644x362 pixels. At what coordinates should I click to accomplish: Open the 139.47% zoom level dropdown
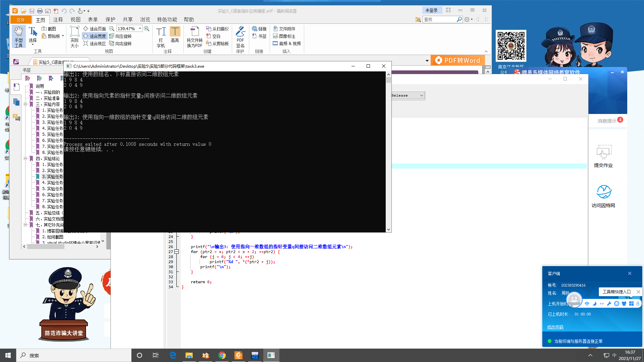pyautogui.click(x=140, y=29)
